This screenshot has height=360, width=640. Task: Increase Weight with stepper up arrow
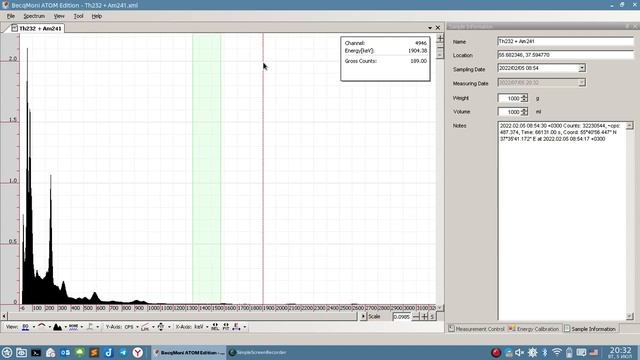tap(524, 96)
